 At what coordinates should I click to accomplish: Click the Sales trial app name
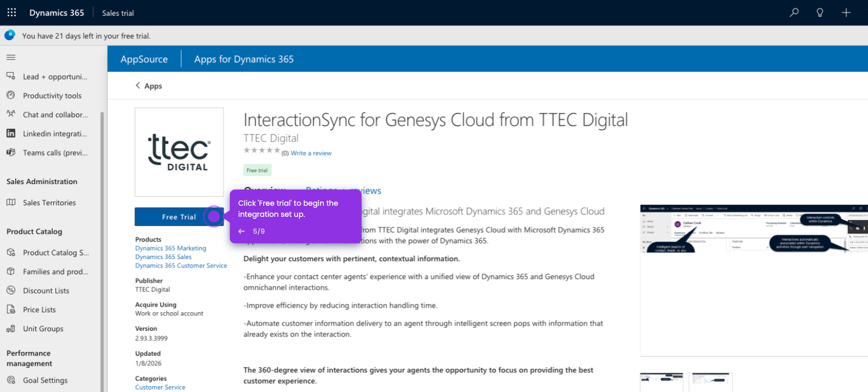(x=118, y=13)
